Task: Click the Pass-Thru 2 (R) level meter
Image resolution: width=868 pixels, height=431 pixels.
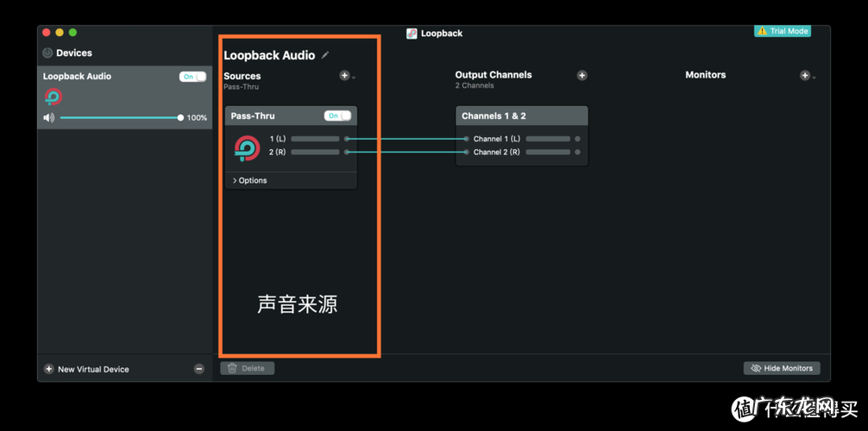Action: point(315,152)
